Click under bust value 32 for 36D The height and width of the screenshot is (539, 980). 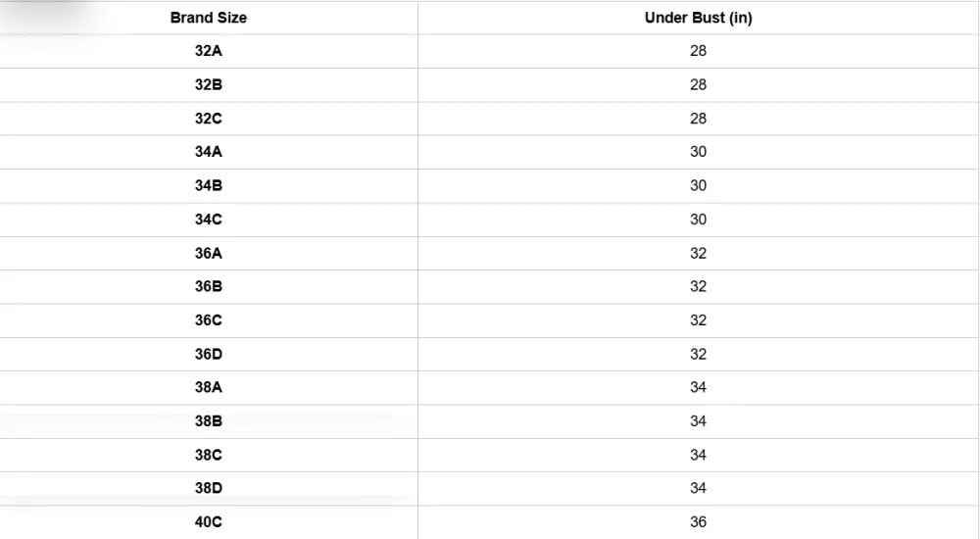pyautogui.click(x=698, y=354)
